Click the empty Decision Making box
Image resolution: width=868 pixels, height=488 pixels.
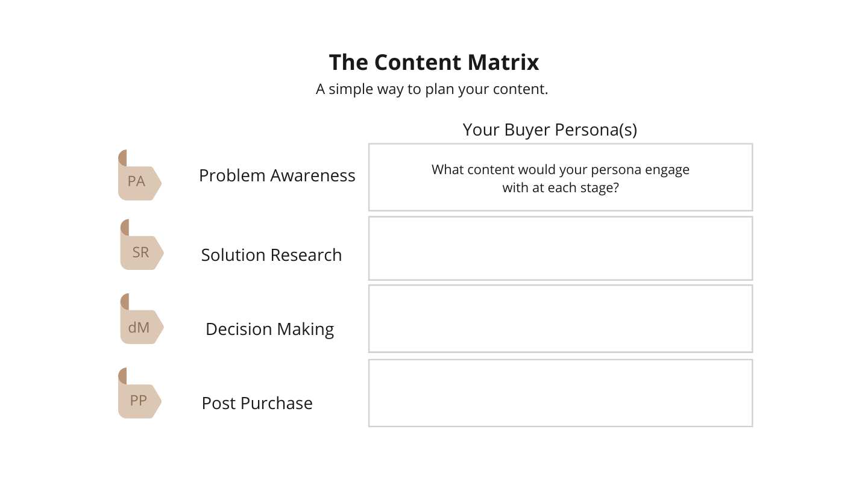[x=561, y=319]
